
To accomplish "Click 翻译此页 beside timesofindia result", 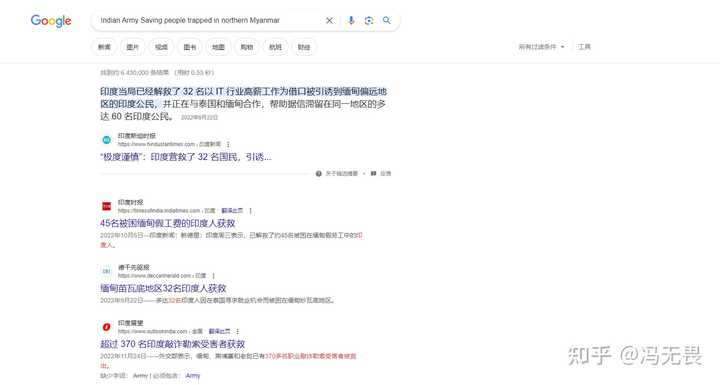I will 232,210.
